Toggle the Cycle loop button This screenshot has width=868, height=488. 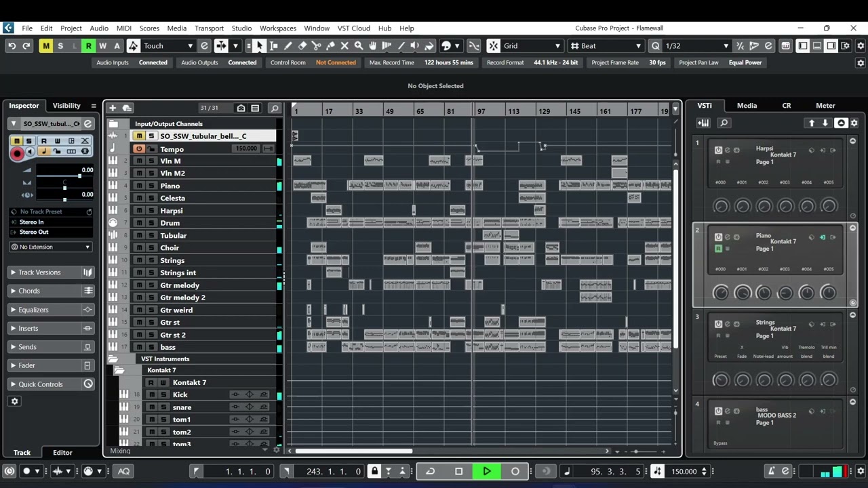(430, 471)
